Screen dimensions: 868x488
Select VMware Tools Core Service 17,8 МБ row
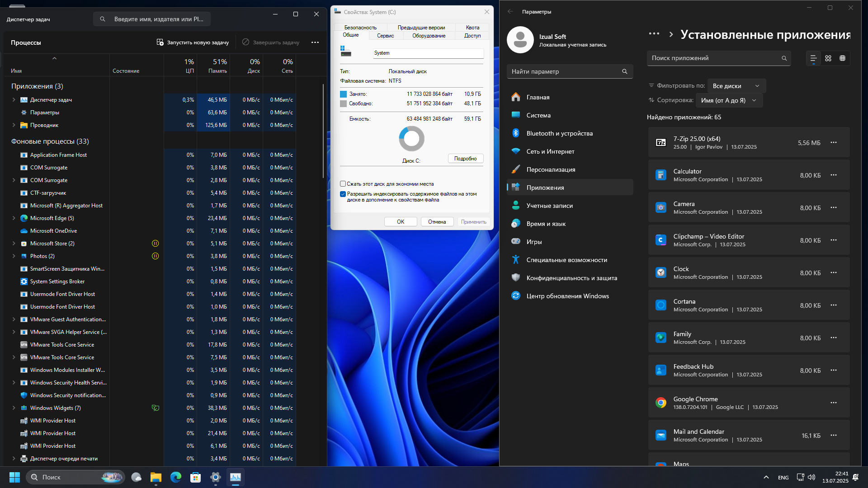pos(150,345)
